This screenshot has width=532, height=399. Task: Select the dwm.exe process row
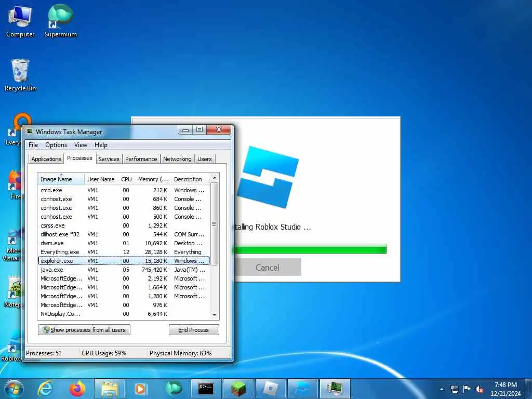click(x=124, y=243)
